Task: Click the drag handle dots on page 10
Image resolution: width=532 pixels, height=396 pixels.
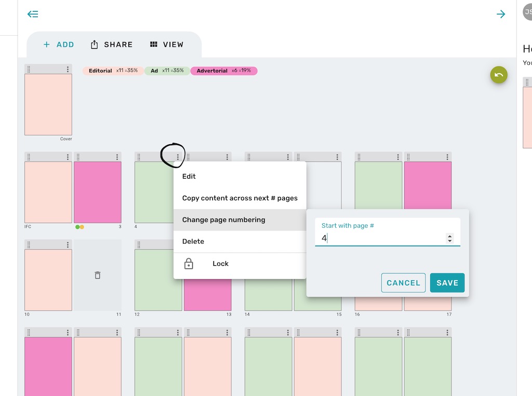Action: (x=30, y=244)
